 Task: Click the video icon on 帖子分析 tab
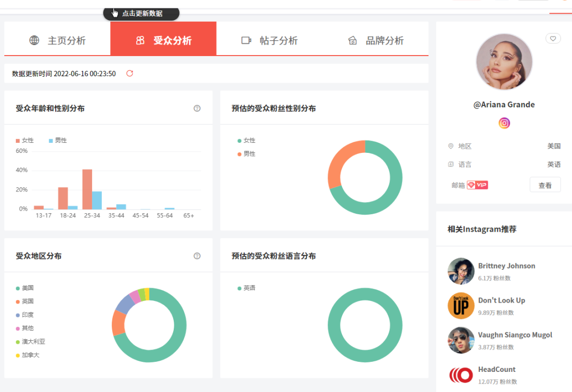click(x=246, y=40)
